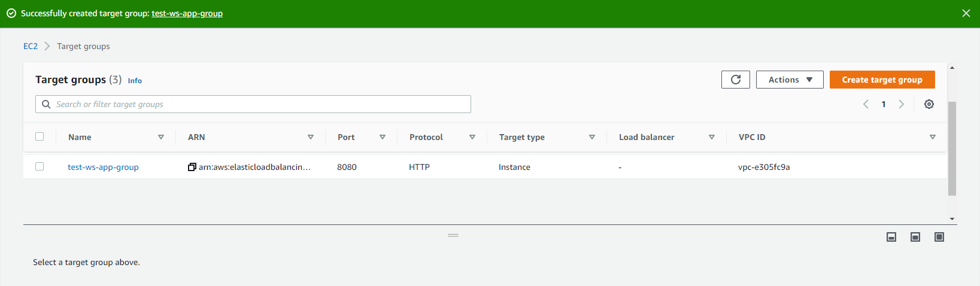Copy the ARN using the copy icon
Screen dimensions: 980x286
192,167
